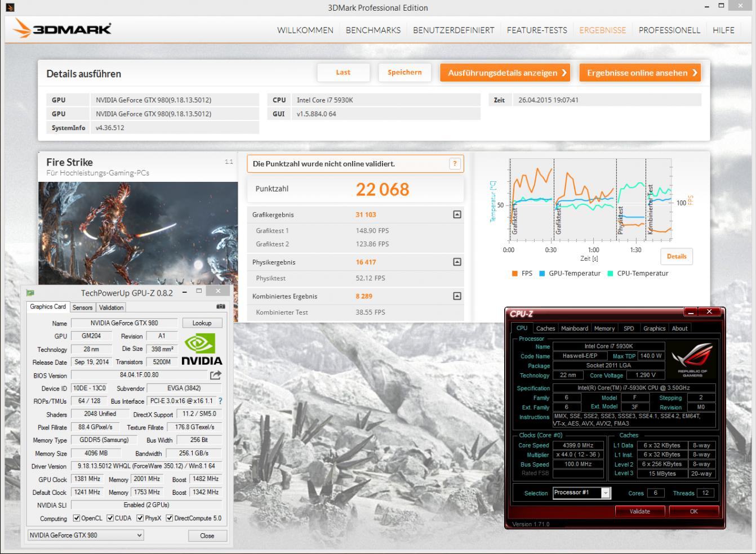Click the question mark beside validation notice

point(455,164)
